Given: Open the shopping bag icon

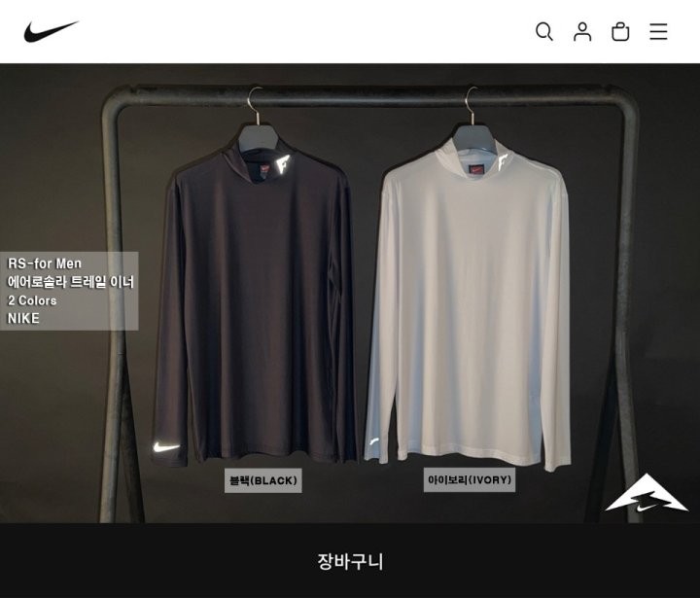Looking at the screenshot, I should pos(620,32).
